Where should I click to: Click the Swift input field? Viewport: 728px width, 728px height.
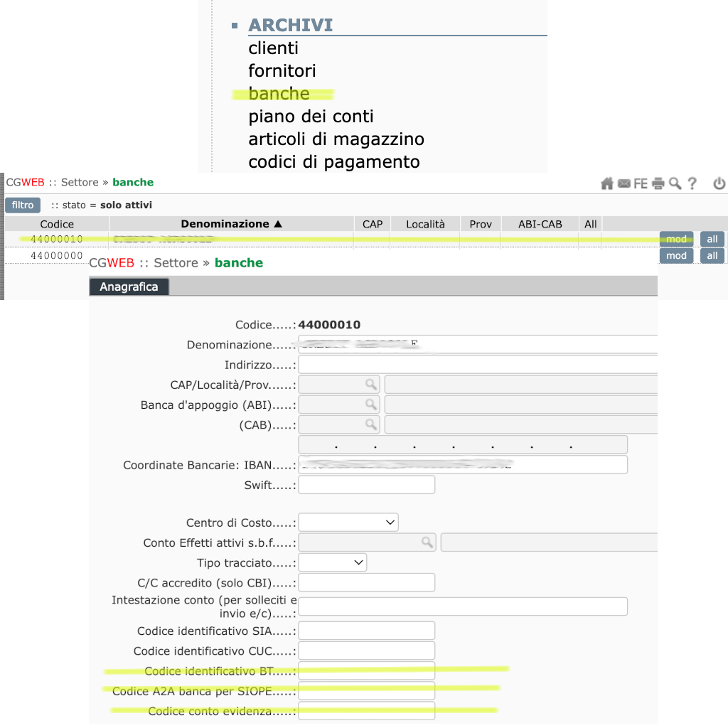point(366,485)
